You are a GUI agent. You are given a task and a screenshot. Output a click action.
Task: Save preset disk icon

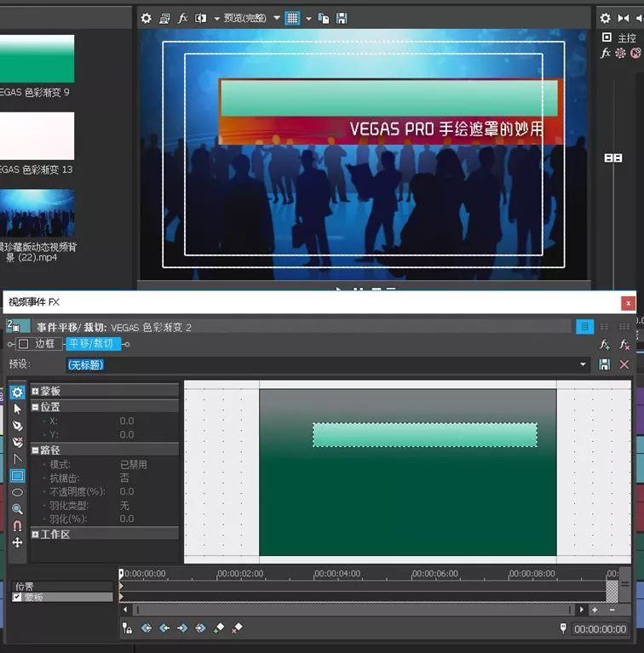pyautogui.click(x=605, y=364)
